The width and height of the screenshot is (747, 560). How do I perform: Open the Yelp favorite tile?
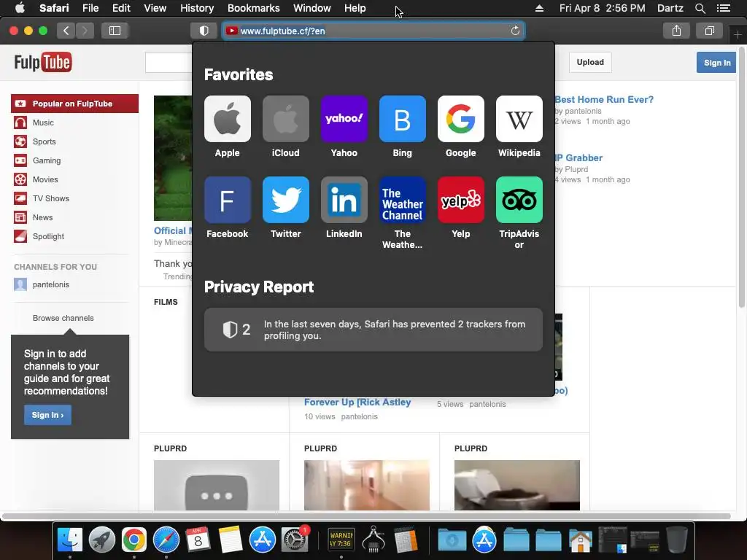coord(461,200)
